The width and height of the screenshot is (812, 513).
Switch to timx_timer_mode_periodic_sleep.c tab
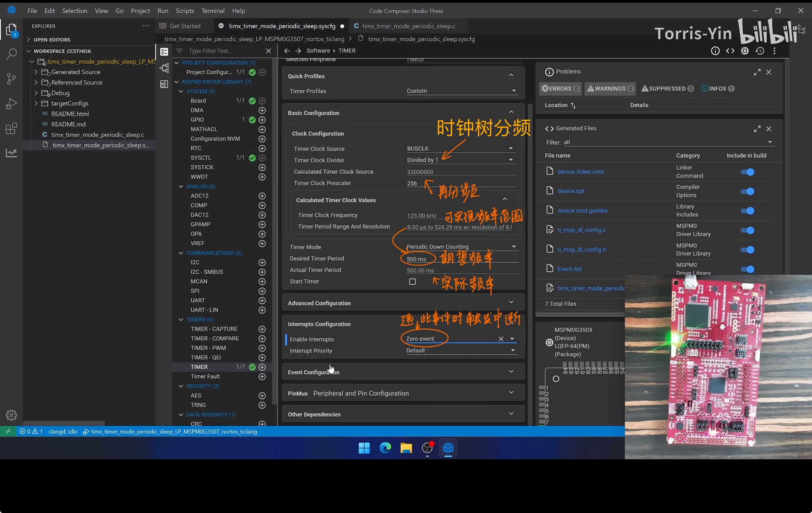click(x=408, y=26)
